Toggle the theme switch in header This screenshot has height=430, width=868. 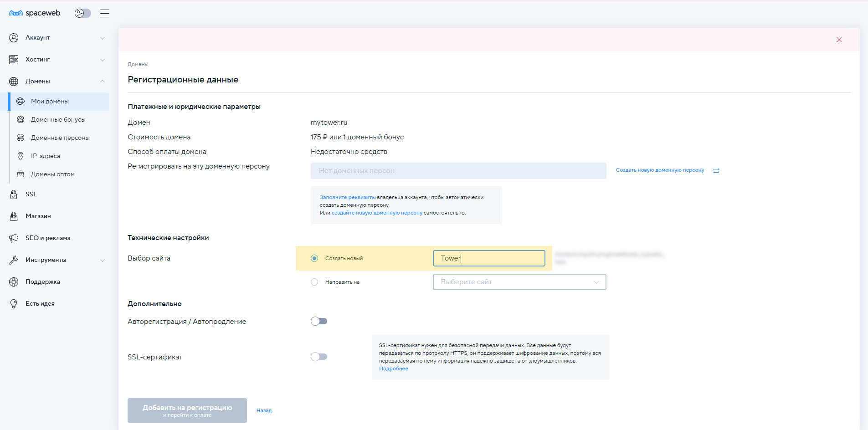click(82, 13)
